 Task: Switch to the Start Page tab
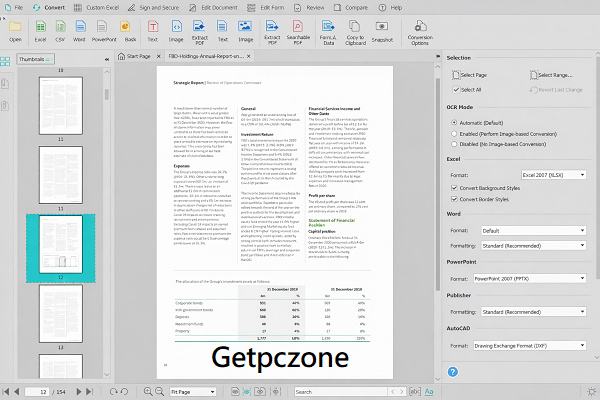pyautogui.click(x=135, y=56)
